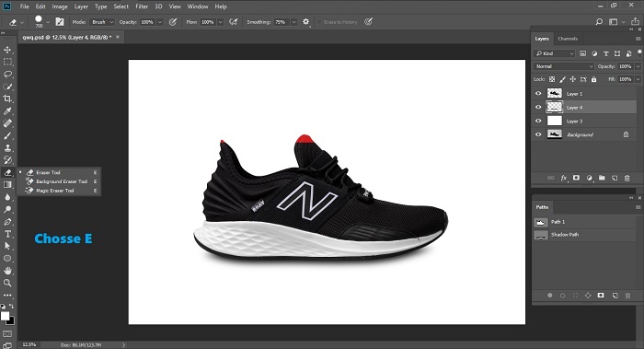Delete layer using trash icon
This screenshot has width=644, height=349.
pyautogui.click(x=627, y=178)
